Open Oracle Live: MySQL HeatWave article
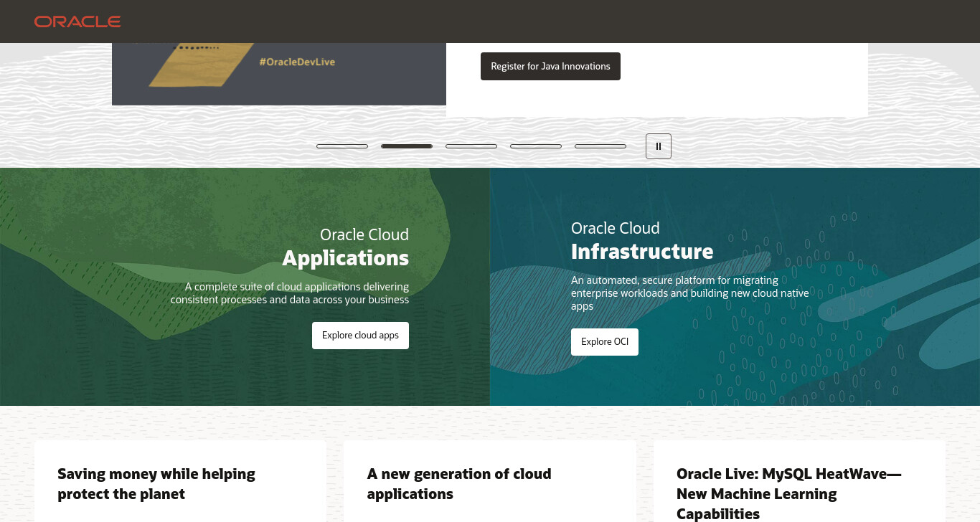Screen dimensions: 980x522 pyautogui.click(x=788, y=494)
